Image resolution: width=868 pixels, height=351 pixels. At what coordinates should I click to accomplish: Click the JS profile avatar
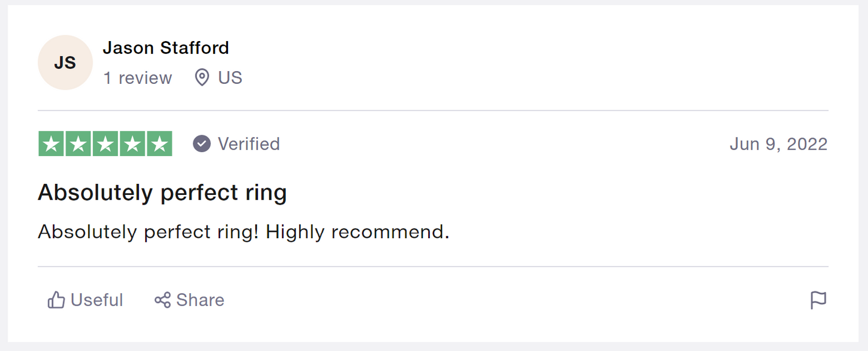pyautogui.click(x=65, y=62)
